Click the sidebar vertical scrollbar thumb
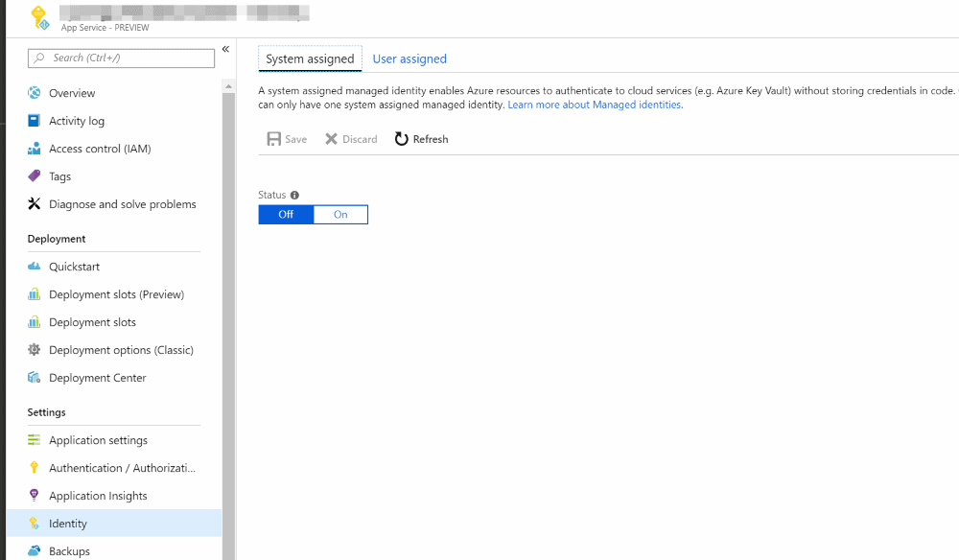This screenshot has width=959, height=560. click(228, 326)
